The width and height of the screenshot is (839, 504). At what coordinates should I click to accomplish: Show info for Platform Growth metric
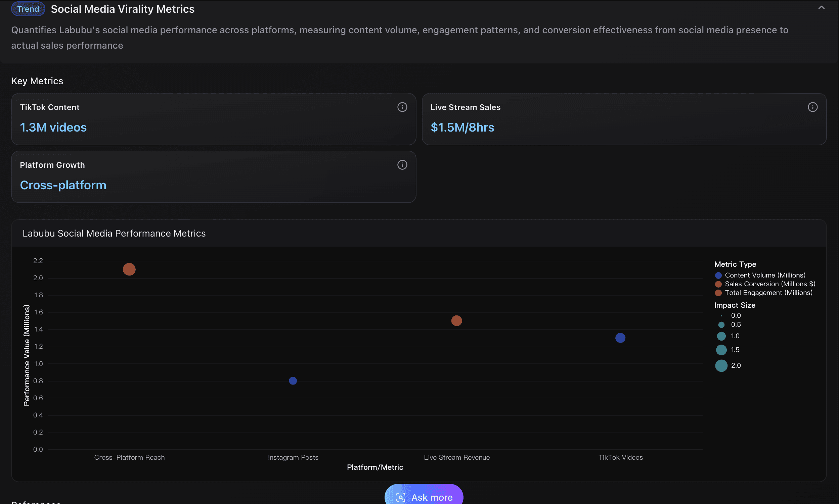[402, 165]
